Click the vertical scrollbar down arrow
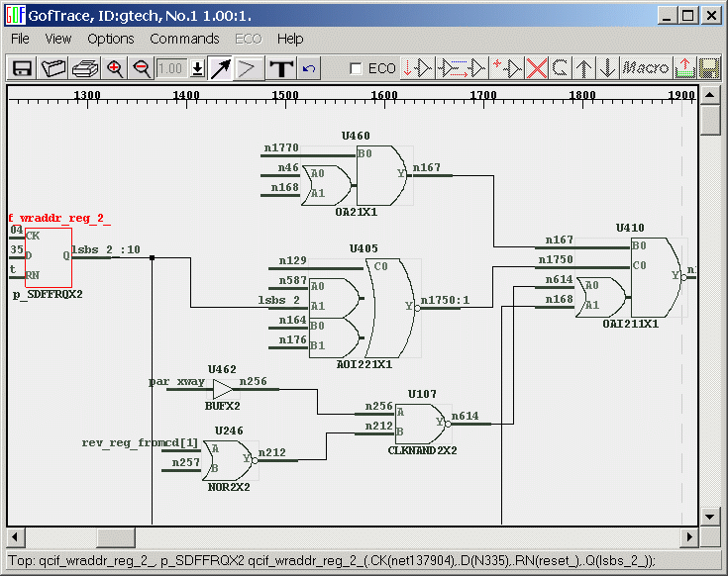Image resolution: width=728 pixels, height=576 pixels. tap(710, 517)
